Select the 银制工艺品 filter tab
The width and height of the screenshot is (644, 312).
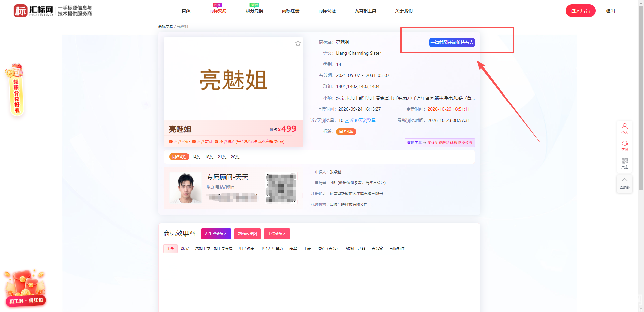tap(356, 248)
